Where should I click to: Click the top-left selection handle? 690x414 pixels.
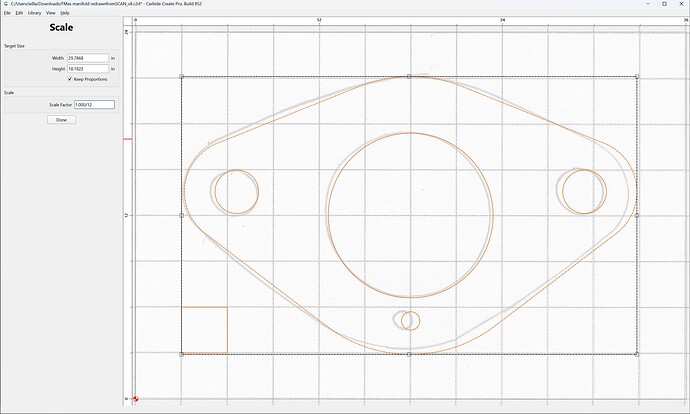(181, 77)
